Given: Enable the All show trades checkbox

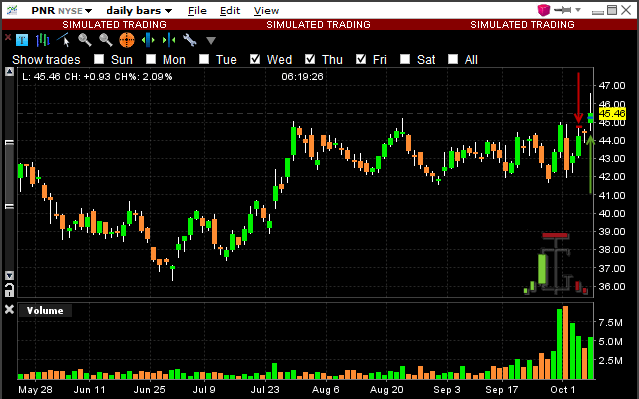Looking at the screenshot, I should point(453,59).
